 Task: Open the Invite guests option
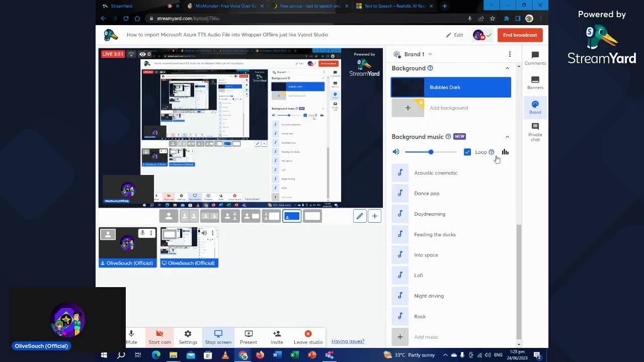click(277, 337)
